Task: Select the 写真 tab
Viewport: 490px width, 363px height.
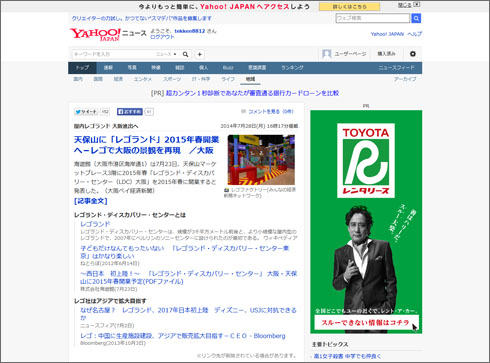Action: [132, 68]
